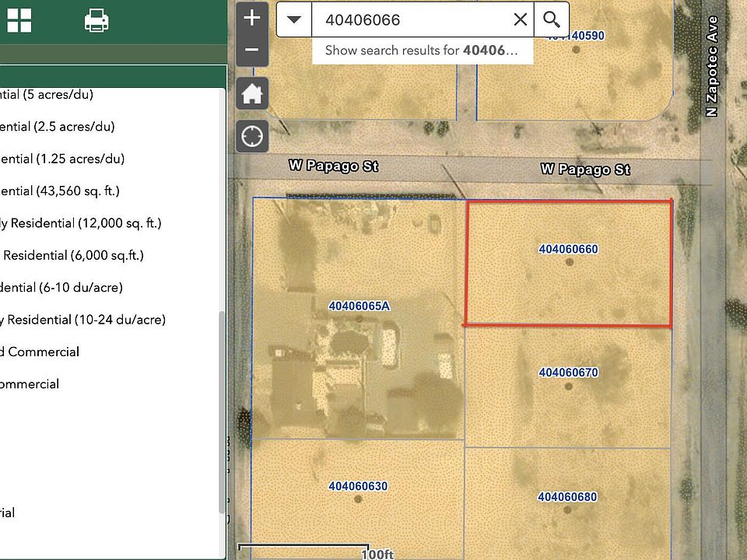Zoom in on the map
This screenshot has width=747, height=560.
[x=252, y=18]
